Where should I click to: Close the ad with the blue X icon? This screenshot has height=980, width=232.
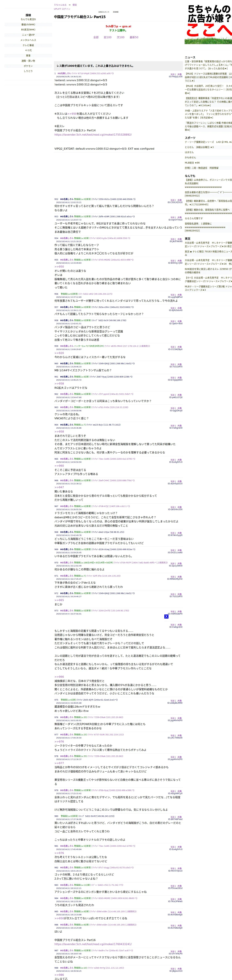[166, 616]
